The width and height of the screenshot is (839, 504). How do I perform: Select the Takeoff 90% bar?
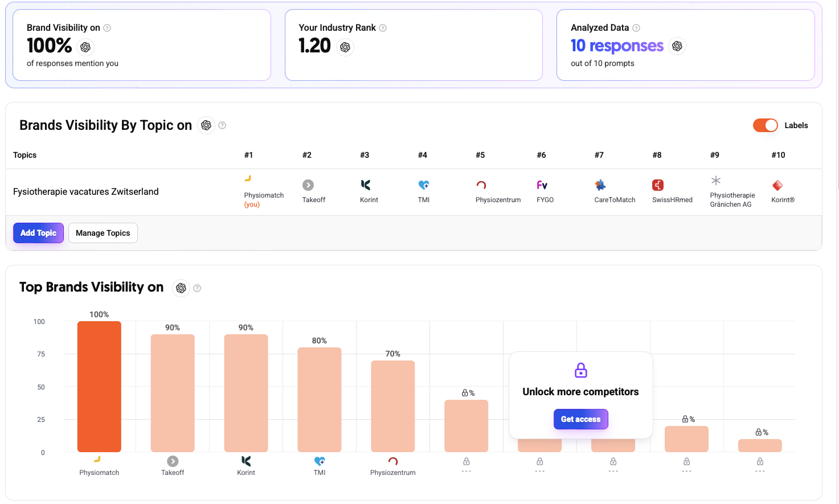(x=173, y=393)
